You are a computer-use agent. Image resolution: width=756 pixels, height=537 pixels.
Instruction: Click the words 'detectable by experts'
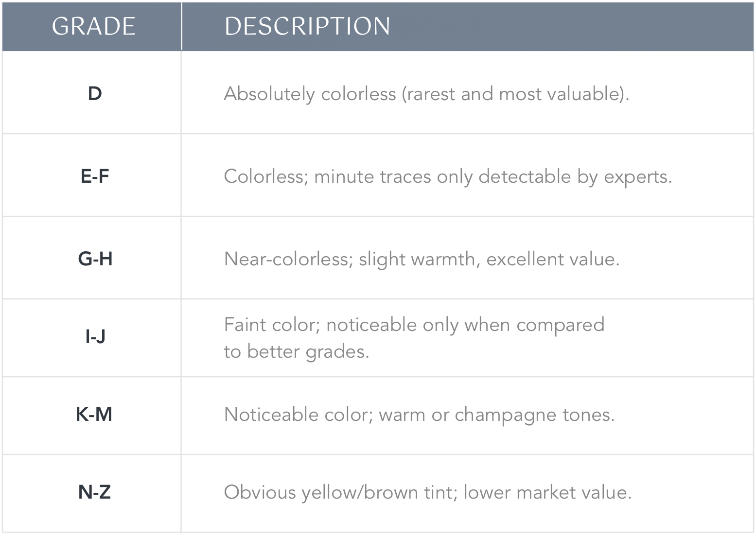tap(575, 176)
